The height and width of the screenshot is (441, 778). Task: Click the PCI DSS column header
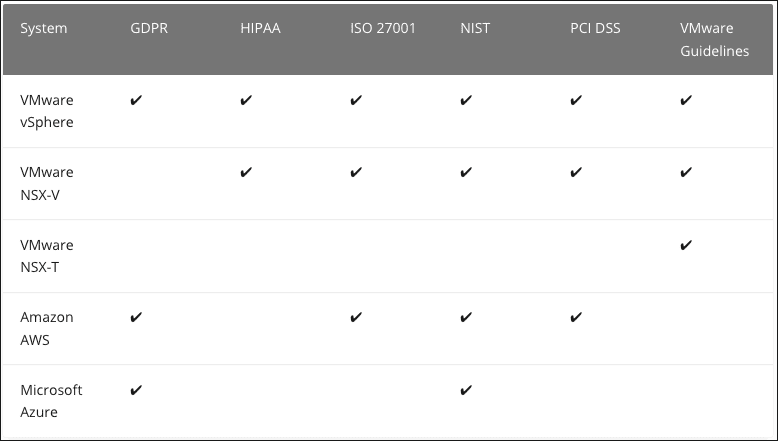pos(595,28)
